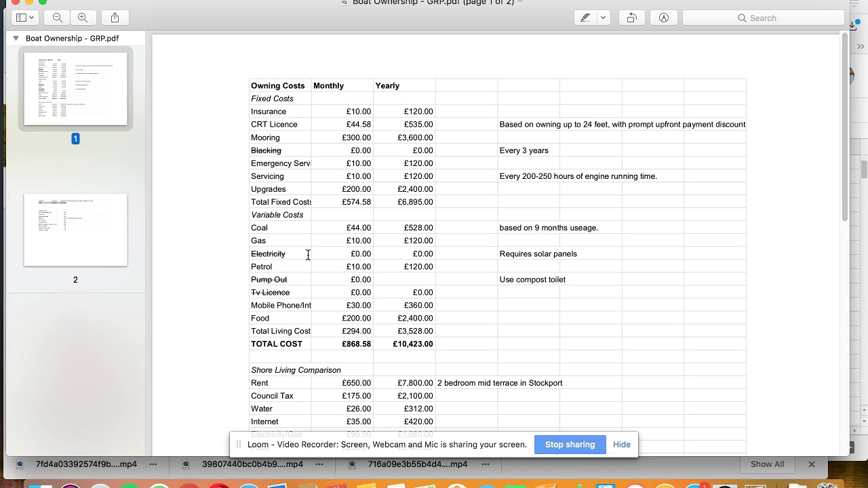Image resolution: width=868 pixels, height=488 pixels.
Task: Click the struck-through 'Tv Licence' label
Action: coord(270,292)
